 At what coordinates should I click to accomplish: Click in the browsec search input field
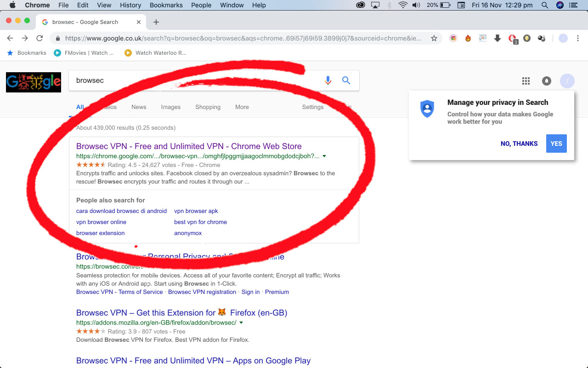193,80
